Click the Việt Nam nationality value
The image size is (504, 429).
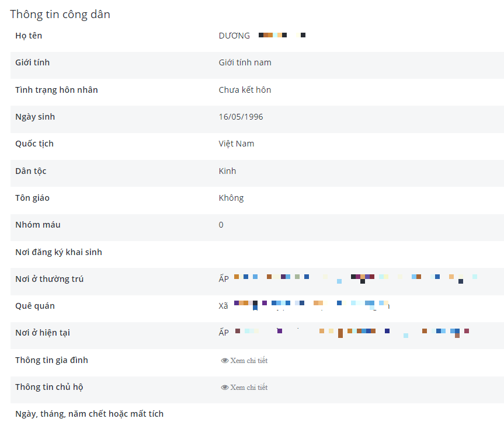[237, 144]
